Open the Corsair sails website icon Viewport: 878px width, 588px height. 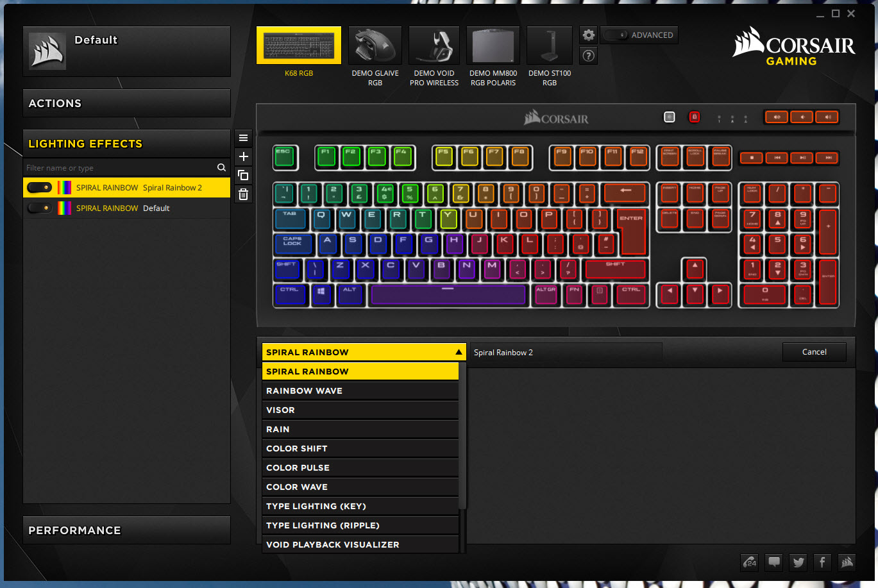pos(847,562)
